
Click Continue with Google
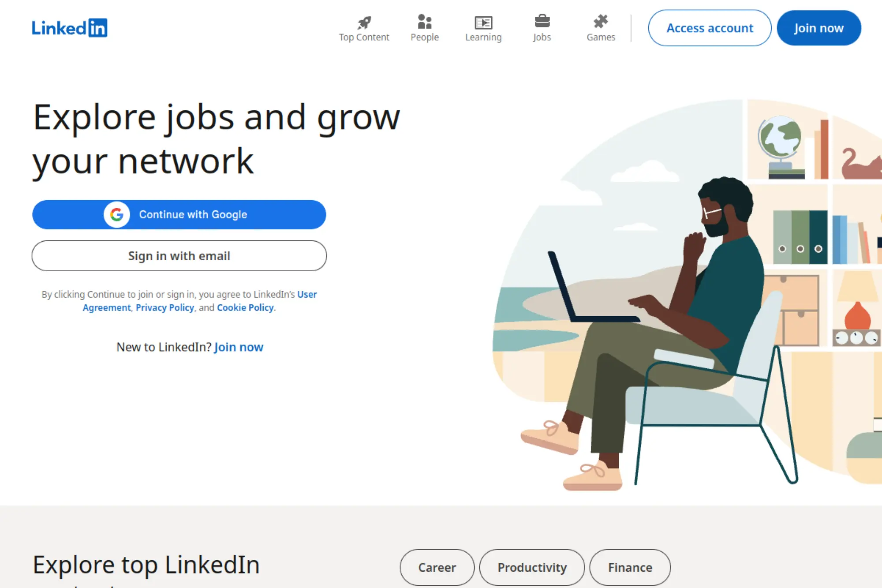(178, 214)
